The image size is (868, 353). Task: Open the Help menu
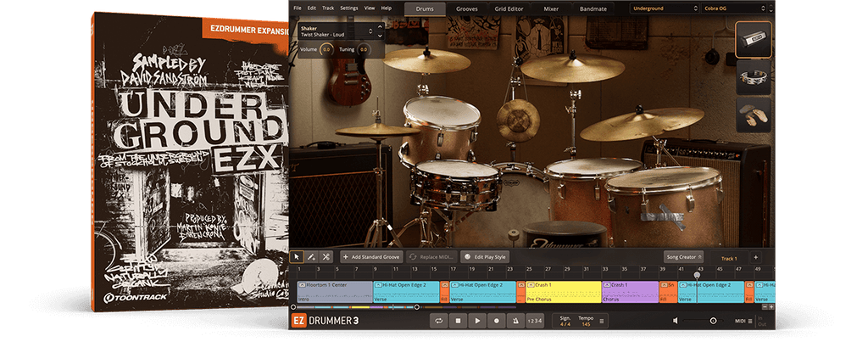pyautogui.click(x=387, y=8)
